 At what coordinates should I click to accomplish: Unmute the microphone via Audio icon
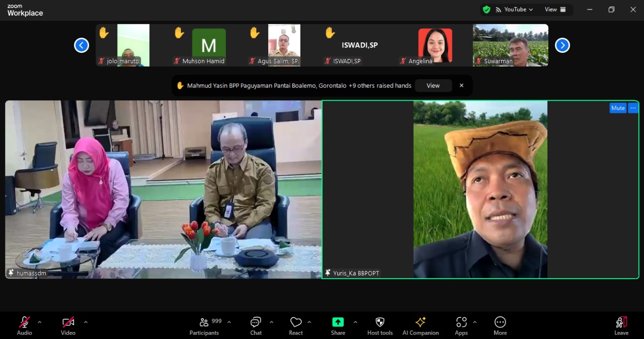24,322
